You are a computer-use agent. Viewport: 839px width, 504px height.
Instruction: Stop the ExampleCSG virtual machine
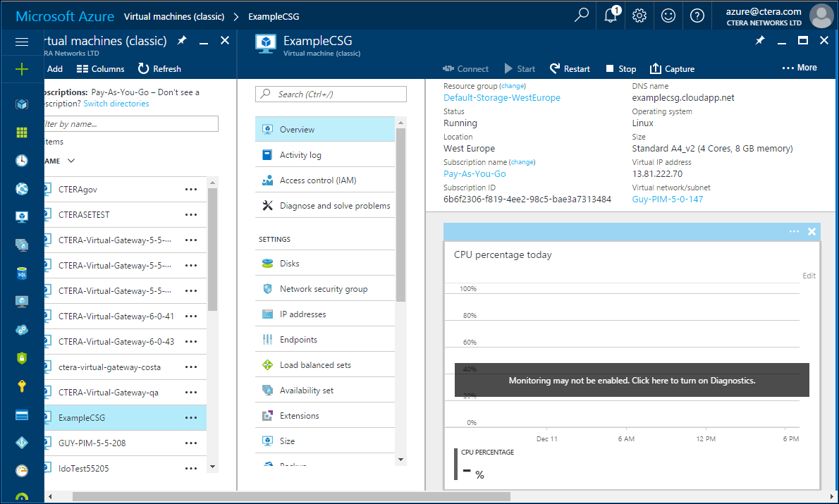[620, 68]
